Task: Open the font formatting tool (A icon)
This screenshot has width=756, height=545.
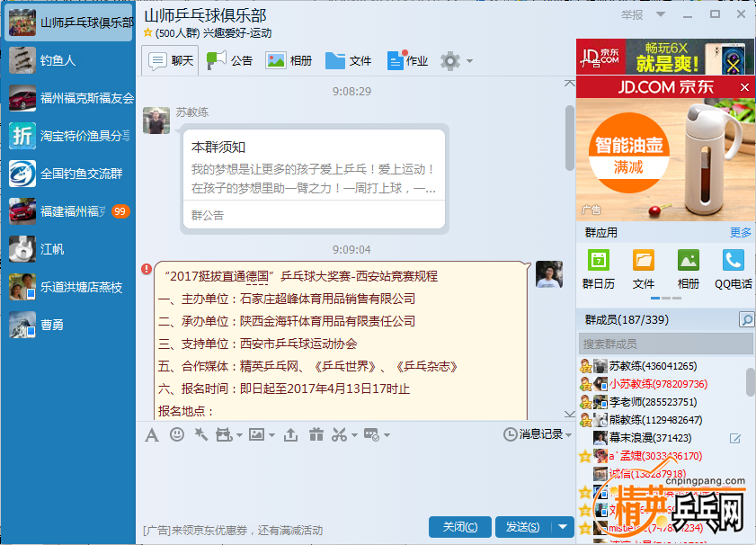Action: pos(151,435)
